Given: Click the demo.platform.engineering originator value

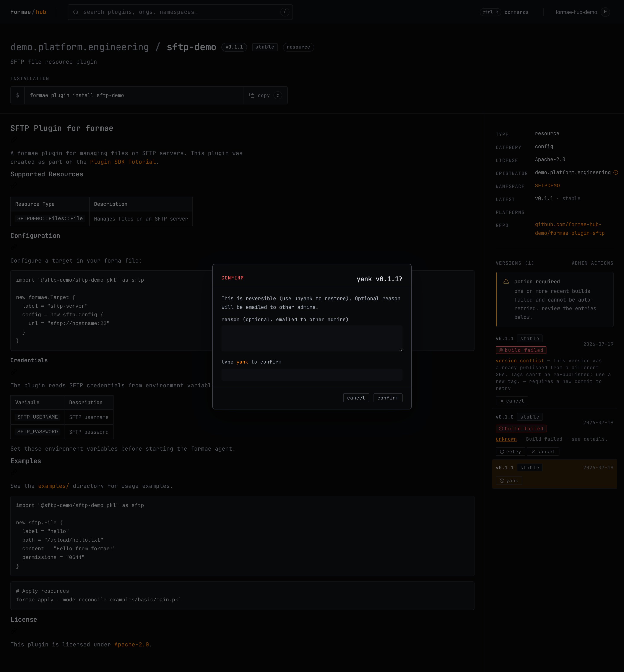Looking at the screenshot, I should pyautogui.click(x=573, y=173).
